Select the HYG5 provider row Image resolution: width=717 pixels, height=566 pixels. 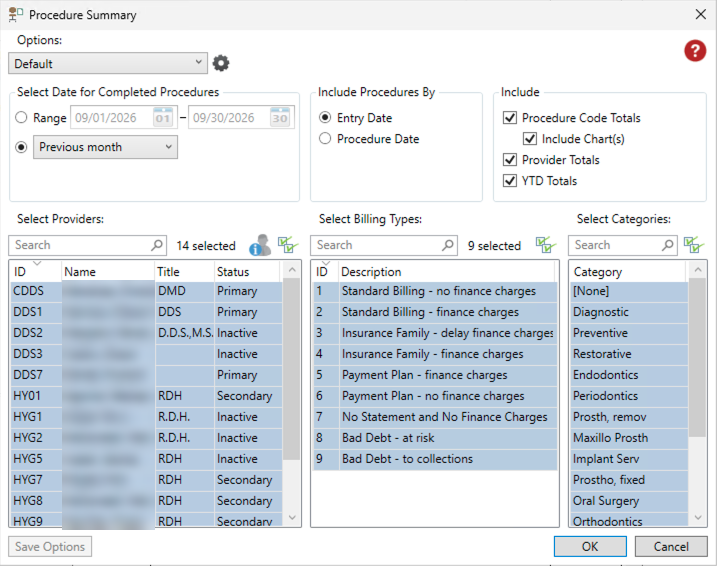click(x=146, y=459)
